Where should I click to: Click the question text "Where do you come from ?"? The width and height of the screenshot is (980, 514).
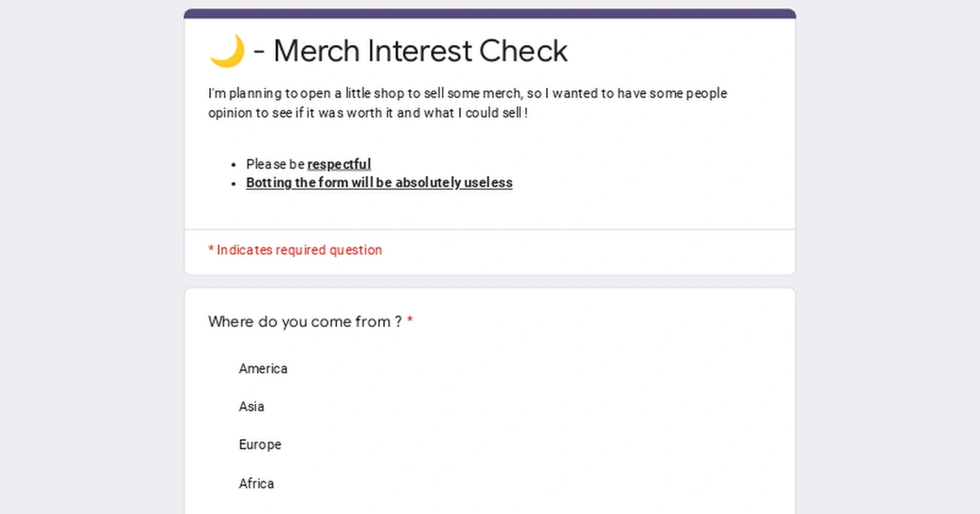tap(305, 321)
